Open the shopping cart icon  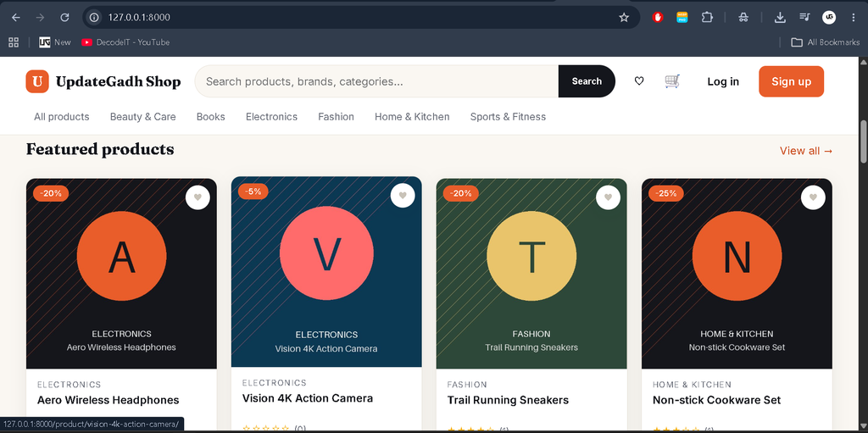[x=672, y=81]
